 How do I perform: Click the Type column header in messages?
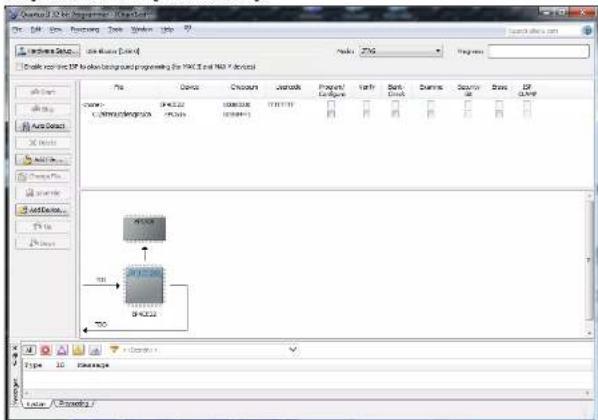click(33, 365)
